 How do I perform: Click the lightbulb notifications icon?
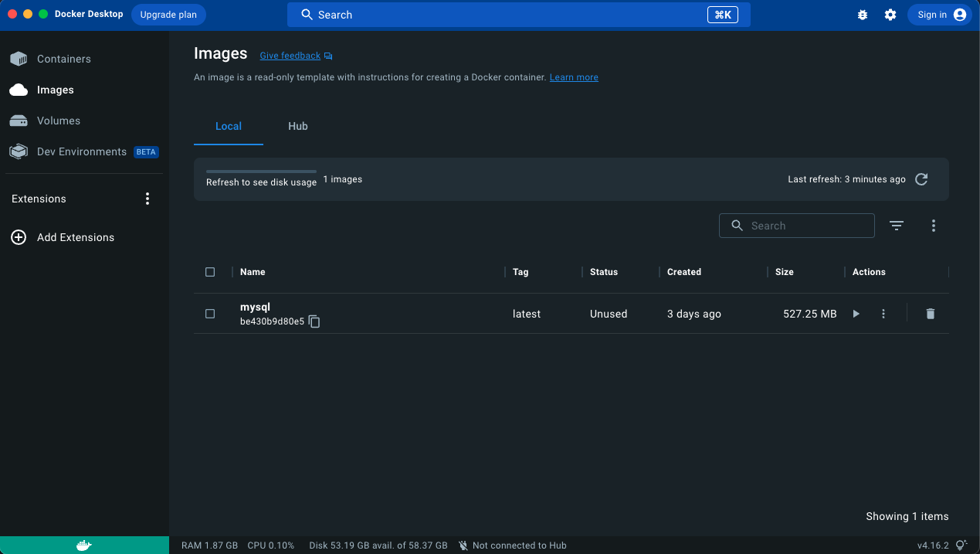(x=961, y=546)
